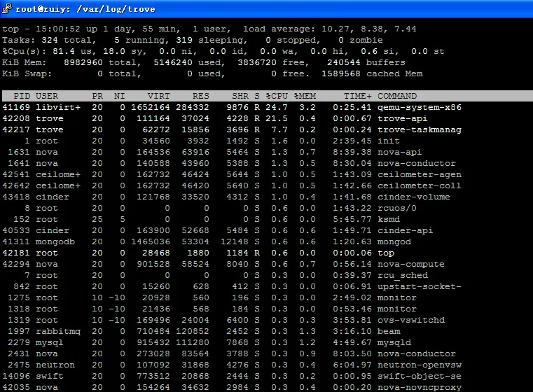Click PID 41169 in the process list

[16, 107]
